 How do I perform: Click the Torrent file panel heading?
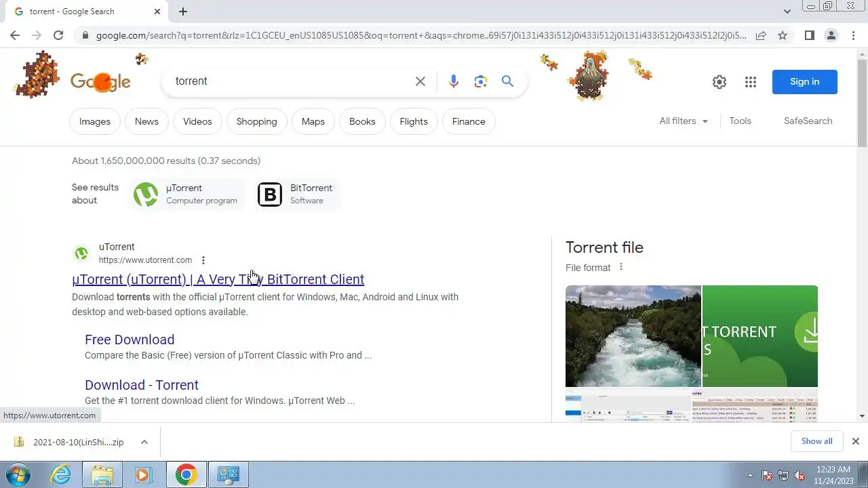coord(604,247)
